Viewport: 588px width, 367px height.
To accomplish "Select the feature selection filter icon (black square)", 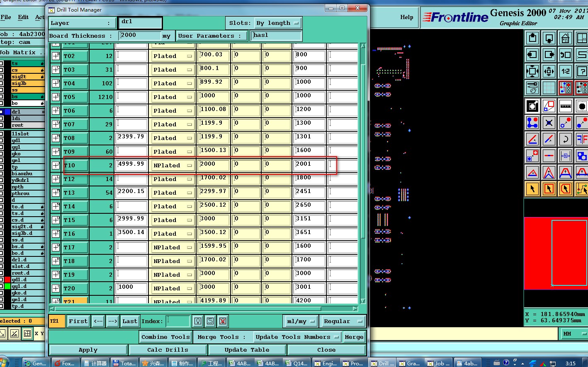I will [x=532, y=106].
